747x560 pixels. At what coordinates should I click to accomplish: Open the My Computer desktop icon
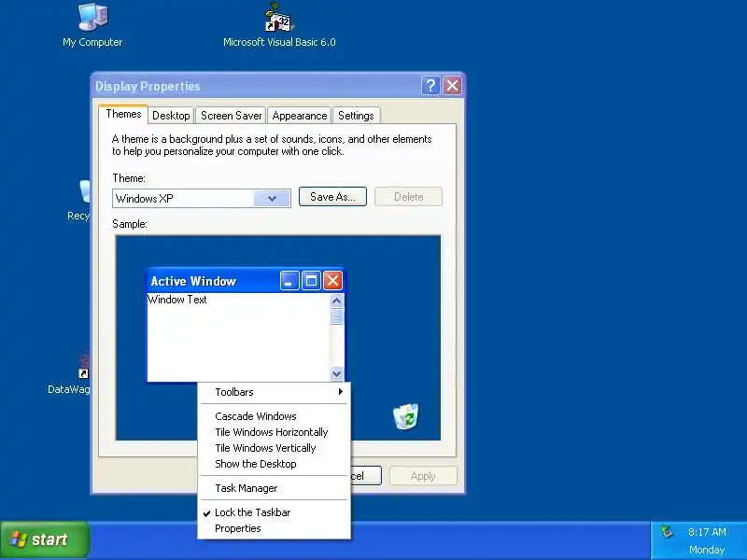pyautogui.click(x=92, y=25)
